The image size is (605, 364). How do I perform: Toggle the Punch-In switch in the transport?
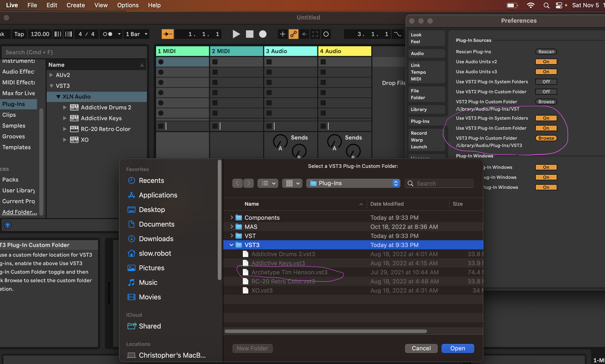tap(398, 34)
